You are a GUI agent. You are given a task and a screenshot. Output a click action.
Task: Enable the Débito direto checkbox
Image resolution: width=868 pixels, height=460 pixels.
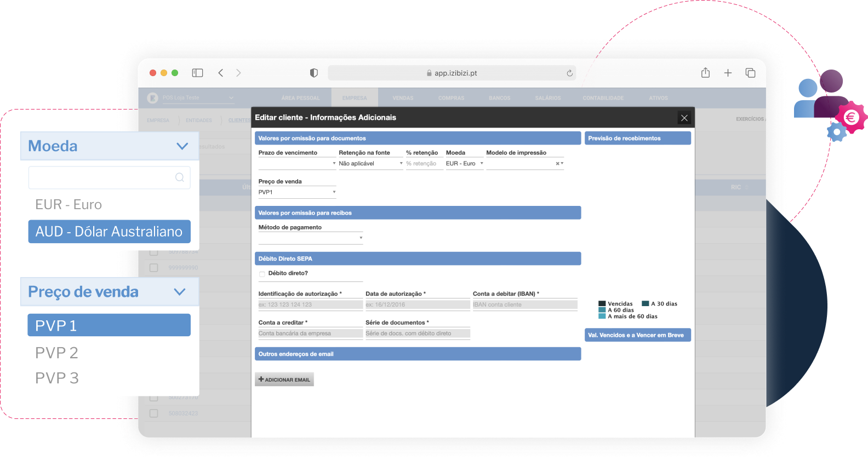pos(262,274)
